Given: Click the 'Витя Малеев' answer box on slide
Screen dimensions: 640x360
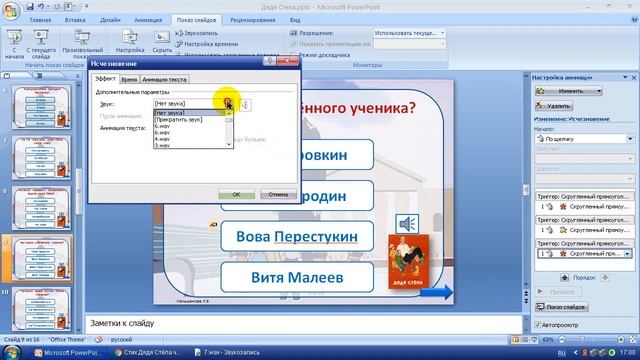Looking at the screenshot, I should pyautogui.click(x=297, y=278).
